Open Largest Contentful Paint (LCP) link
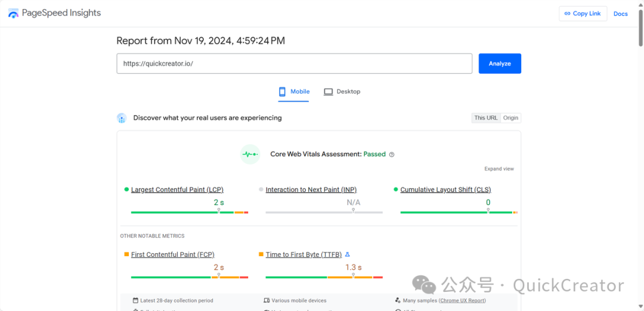The image size is (644, 311). [x=177, y=189]
